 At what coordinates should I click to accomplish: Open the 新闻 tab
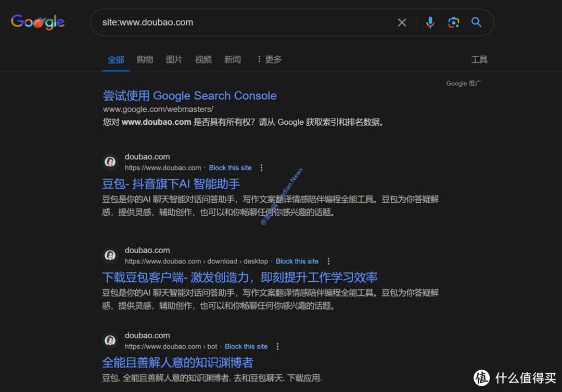[232, 59]
